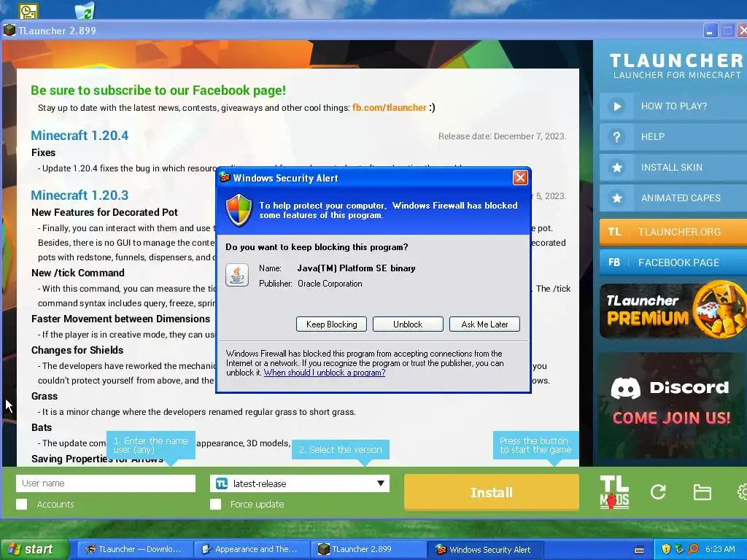Image resolution: width=747 pixels, height=560 pixels.
Task: Click the security alert title bar icon
Action: click(225, 178)
